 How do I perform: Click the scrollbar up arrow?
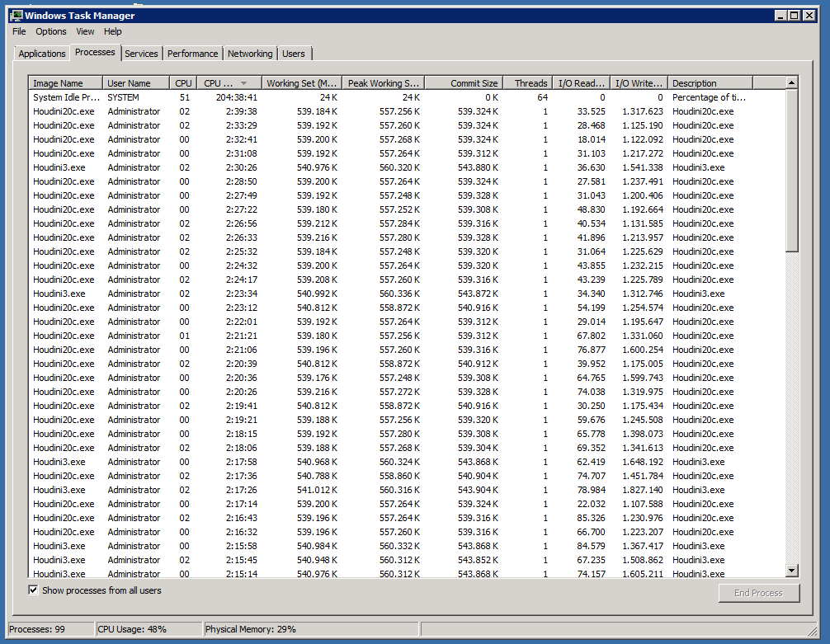[x=791, y=82]
